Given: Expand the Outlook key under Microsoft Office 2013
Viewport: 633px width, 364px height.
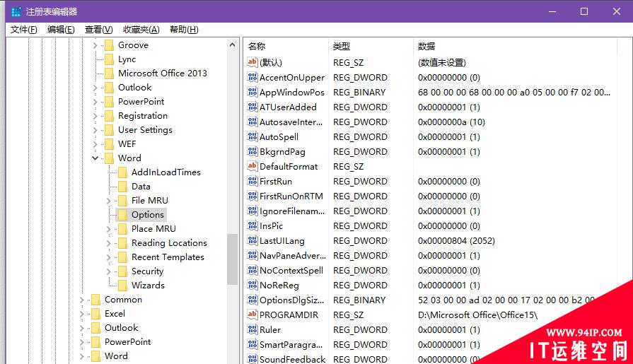Looking at the screenshot, I should [95, 88].
